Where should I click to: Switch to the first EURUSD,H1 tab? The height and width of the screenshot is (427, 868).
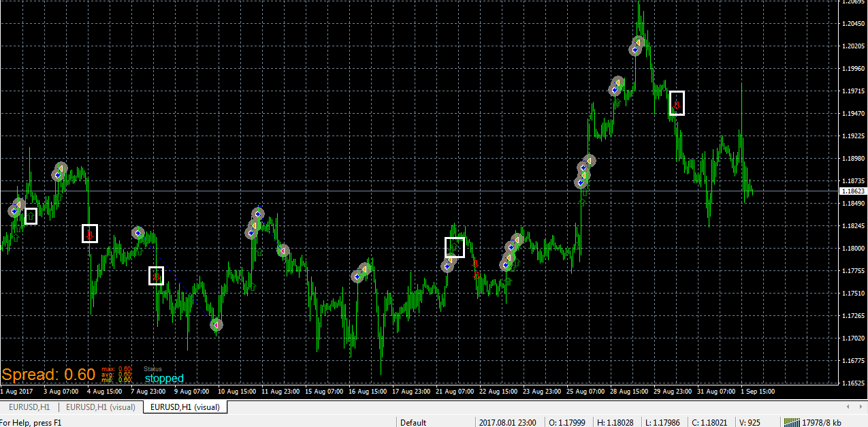[x=29, y=407]
